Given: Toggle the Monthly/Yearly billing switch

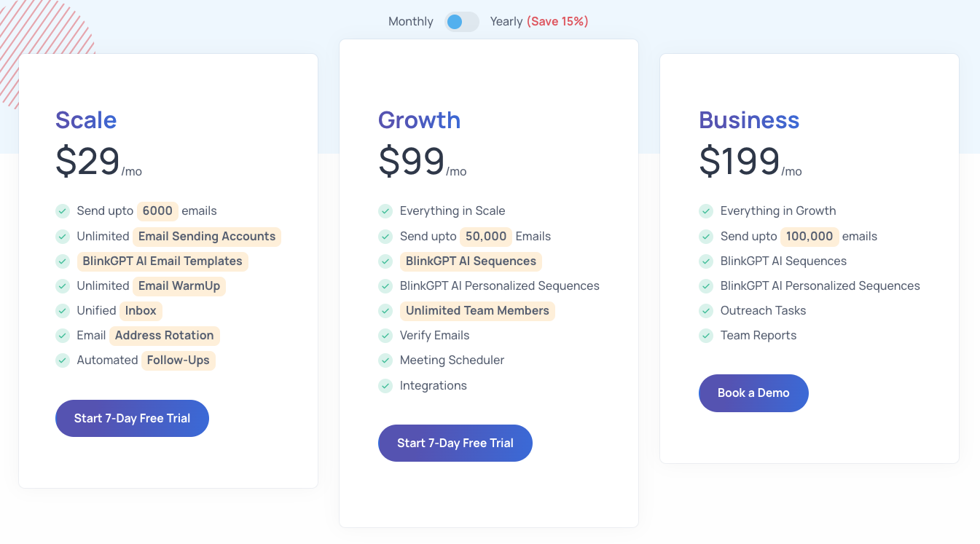Looking at the screenshot, I should point(462,22).
